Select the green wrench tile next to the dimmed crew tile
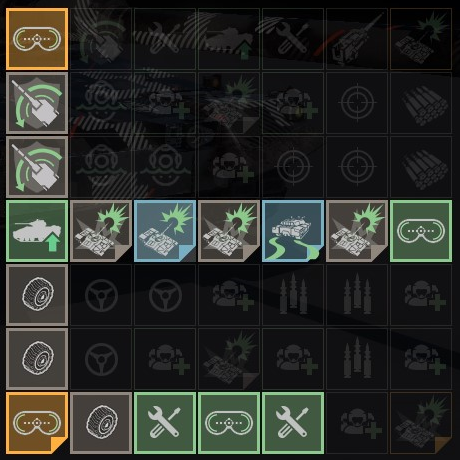 (293, 423)
